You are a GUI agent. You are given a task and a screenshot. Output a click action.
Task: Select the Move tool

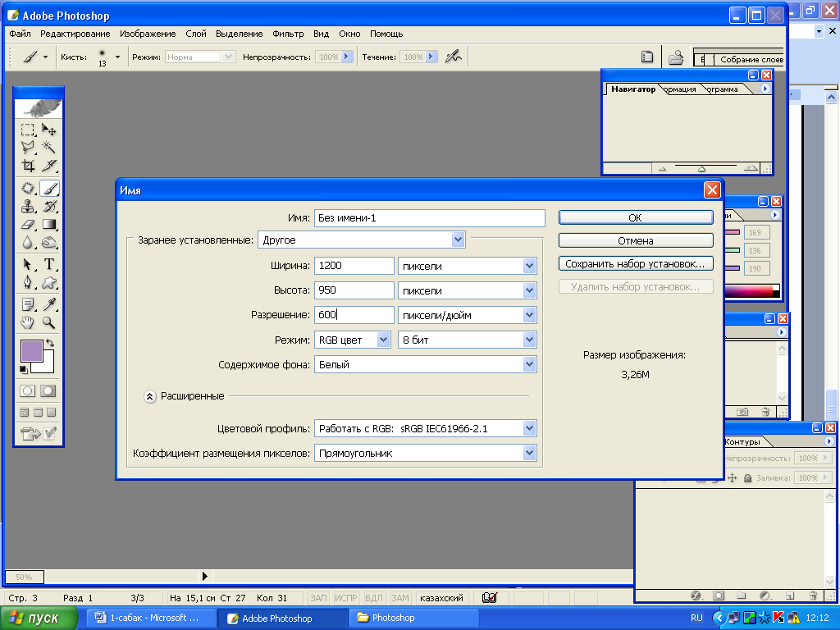click(x=48, y=130)
